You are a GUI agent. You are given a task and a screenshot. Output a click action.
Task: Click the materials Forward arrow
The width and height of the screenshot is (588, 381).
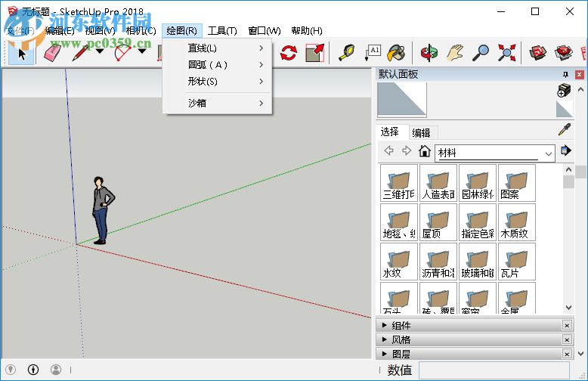pos(407,150)
